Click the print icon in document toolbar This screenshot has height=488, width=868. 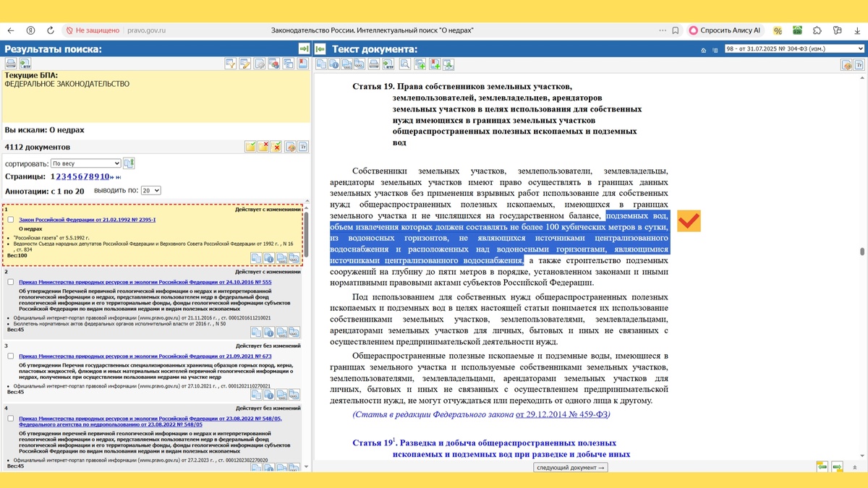pyautogui.click(x=373, y=64)
